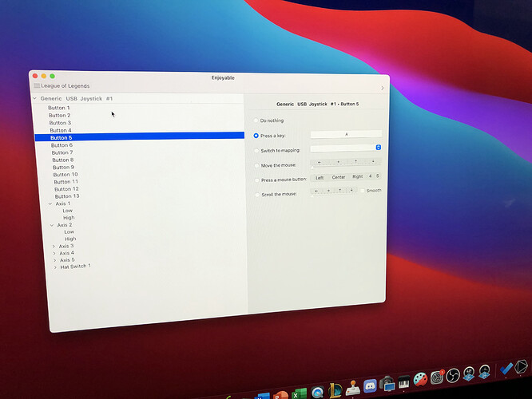Image resolution: width=532 pixels, height=399 pixels.
Task: Launch Discord from the dock
Action: (370, 386)
